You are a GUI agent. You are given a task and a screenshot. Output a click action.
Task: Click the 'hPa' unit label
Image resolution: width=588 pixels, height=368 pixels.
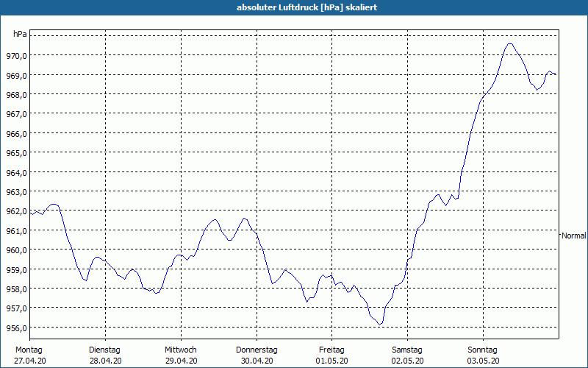coord(20,34)
